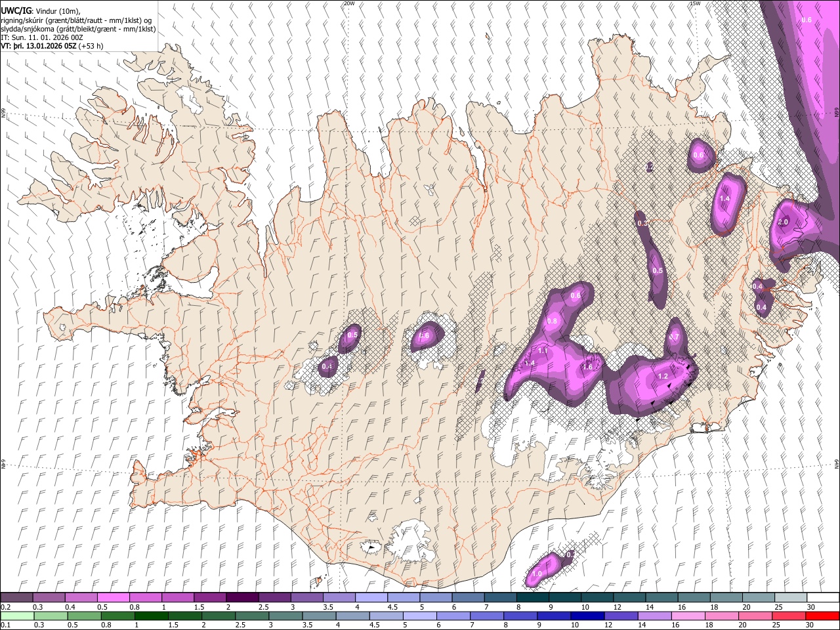The image size is (840, 630).
Task: Pick the pure red 30 swatch, lower legend
Action: (823, 616)
